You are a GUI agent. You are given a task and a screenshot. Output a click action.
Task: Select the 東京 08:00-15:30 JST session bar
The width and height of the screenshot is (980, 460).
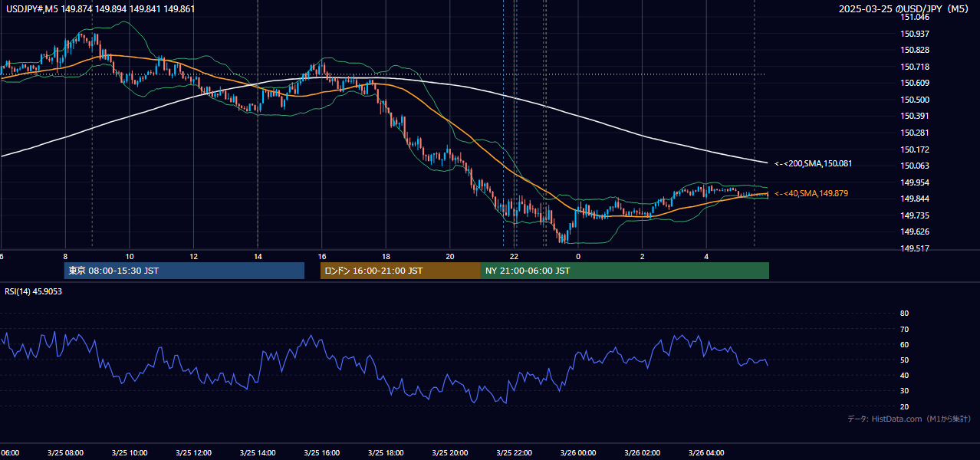184,271
